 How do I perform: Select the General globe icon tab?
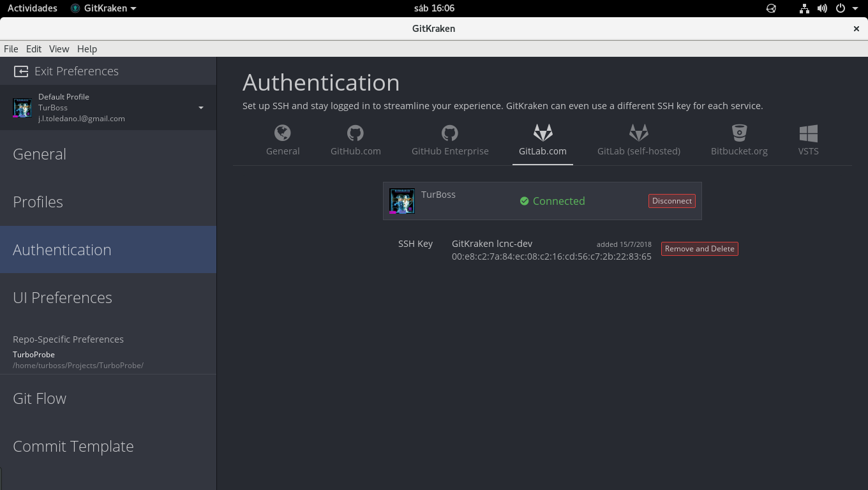pyautogui.click(x=283, y=133)
